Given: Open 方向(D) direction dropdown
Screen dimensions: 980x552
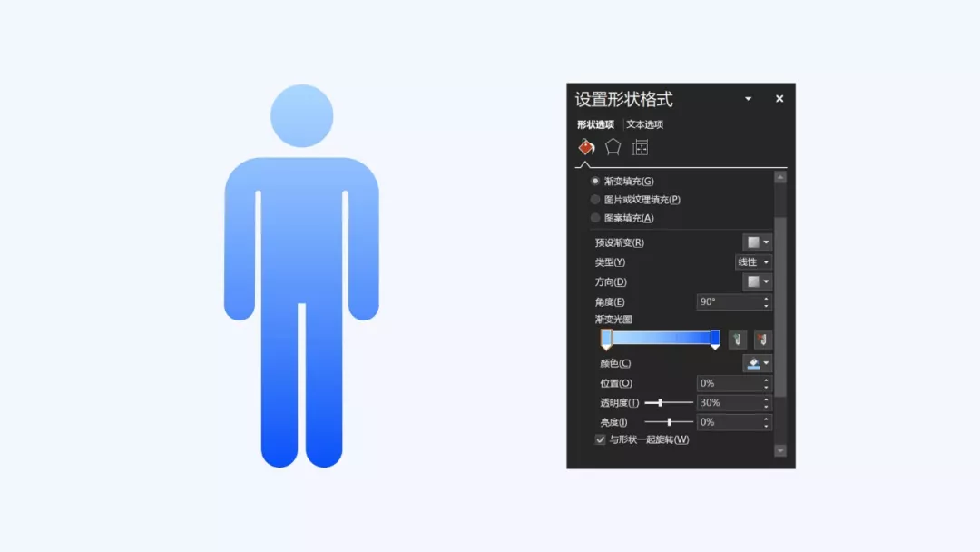Looking at the screenshot, I should pos(757,282).
